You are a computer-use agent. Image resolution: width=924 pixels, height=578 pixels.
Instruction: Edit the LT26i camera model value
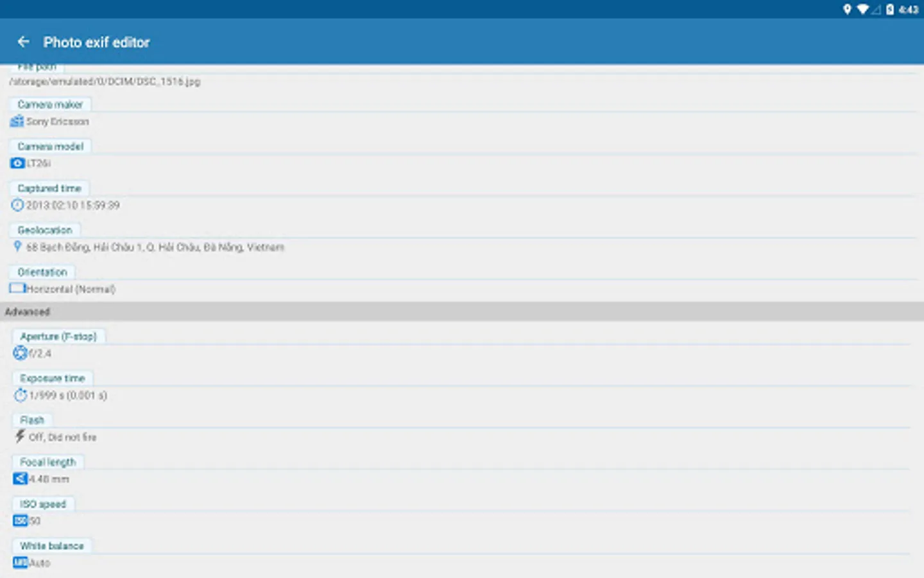(x=38, y=163)
